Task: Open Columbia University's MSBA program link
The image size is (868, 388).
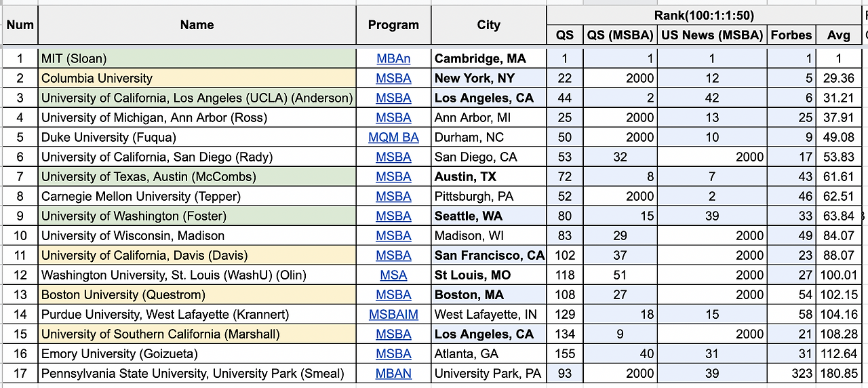Action: pos(393,78)
